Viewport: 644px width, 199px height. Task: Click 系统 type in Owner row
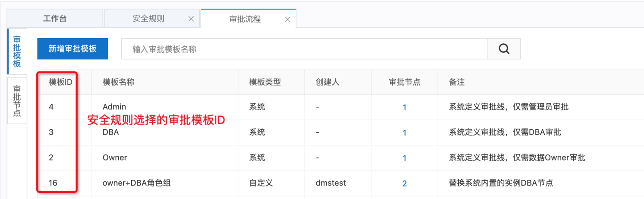coord(257,157)
